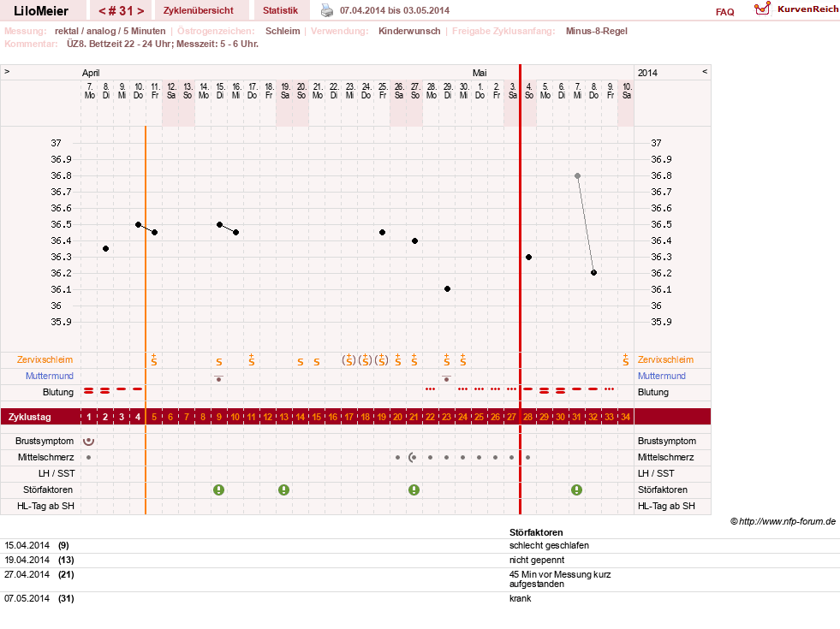
Task: Select the 36.1 temperature point on cycle day 23
Action: [x=447, y=289]
